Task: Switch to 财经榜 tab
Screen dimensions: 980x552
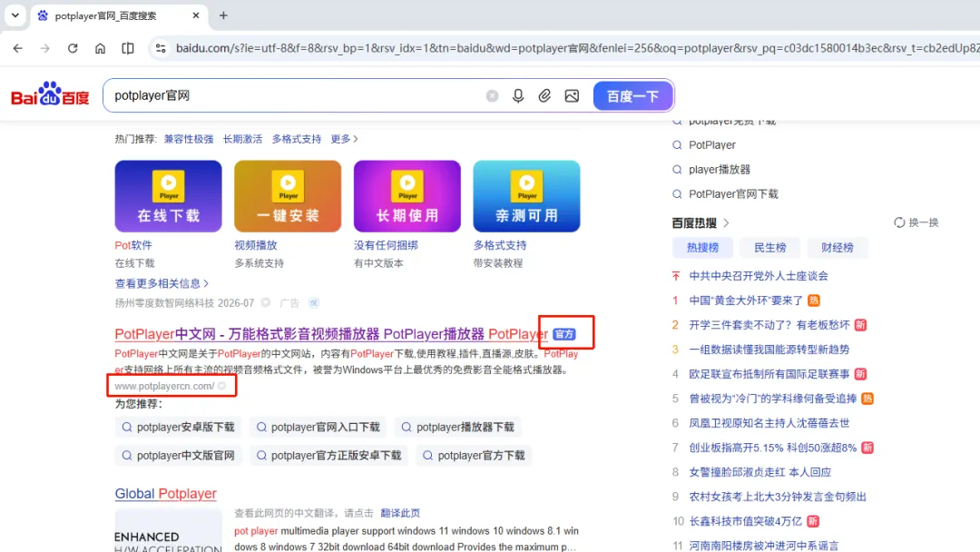Action: [x=837, y=248]
